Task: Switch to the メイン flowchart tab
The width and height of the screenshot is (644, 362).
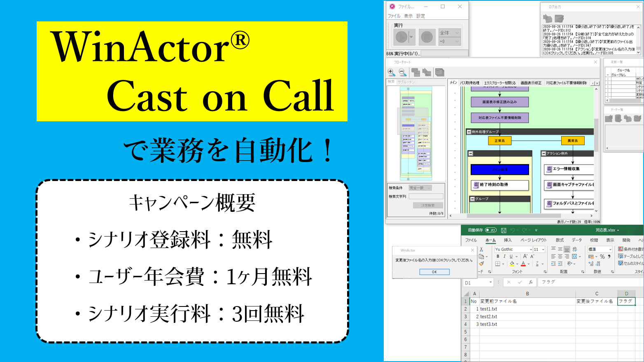Action: point(453,83)
